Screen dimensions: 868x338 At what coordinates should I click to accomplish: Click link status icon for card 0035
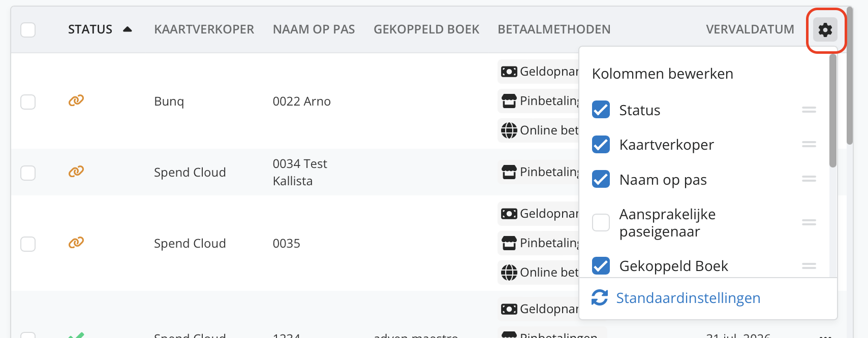(x=76, y=243)
